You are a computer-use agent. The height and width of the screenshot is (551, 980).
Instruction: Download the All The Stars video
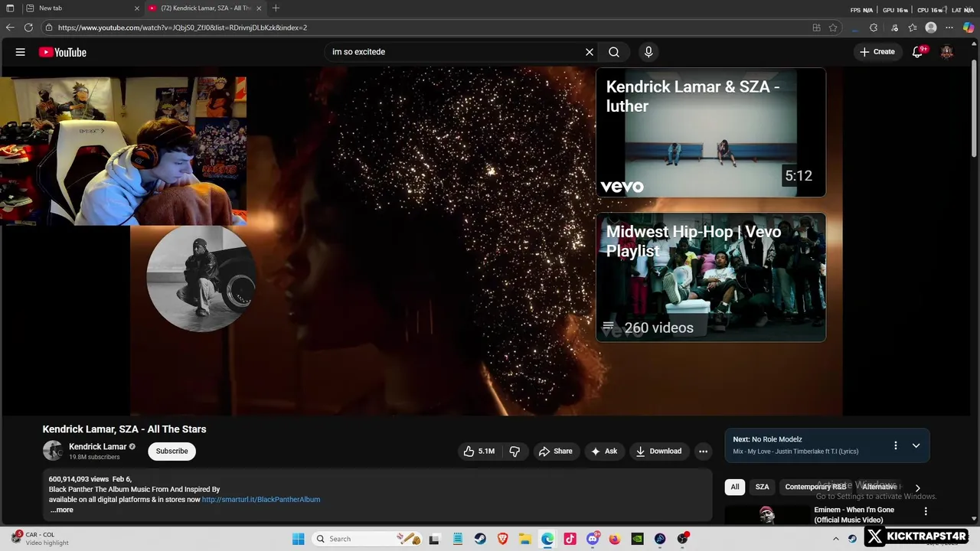[658, 452]
